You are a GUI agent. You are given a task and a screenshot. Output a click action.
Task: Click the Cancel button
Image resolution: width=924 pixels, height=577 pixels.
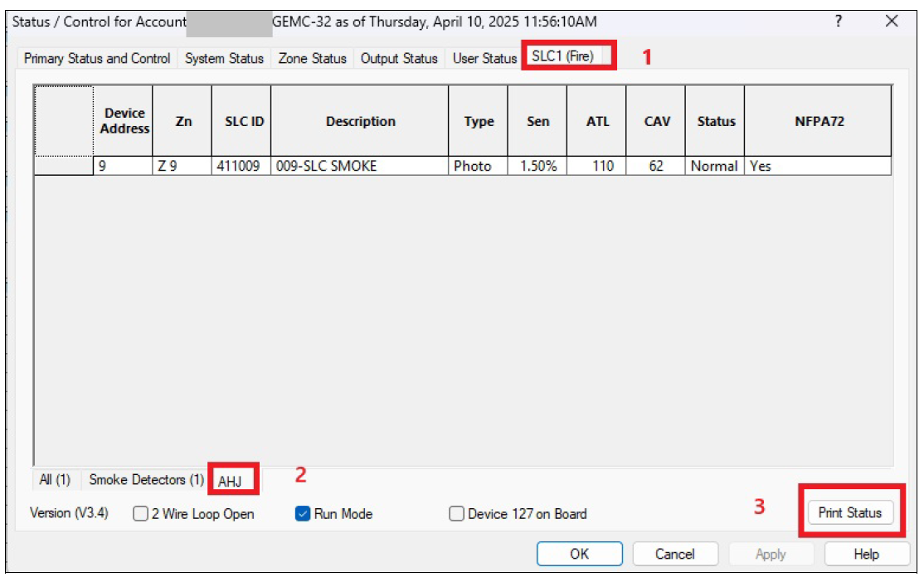(x=674, y=554)
